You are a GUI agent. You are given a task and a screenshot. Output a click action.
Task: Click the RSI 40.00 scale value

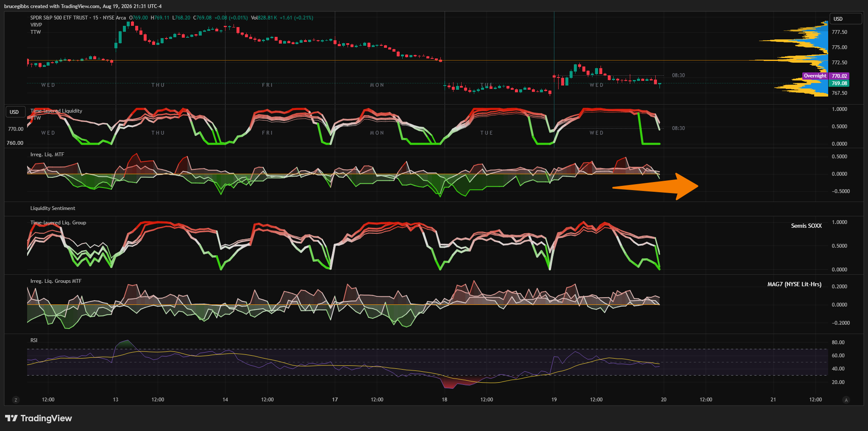pyautogui.click(x=838, y=369)
